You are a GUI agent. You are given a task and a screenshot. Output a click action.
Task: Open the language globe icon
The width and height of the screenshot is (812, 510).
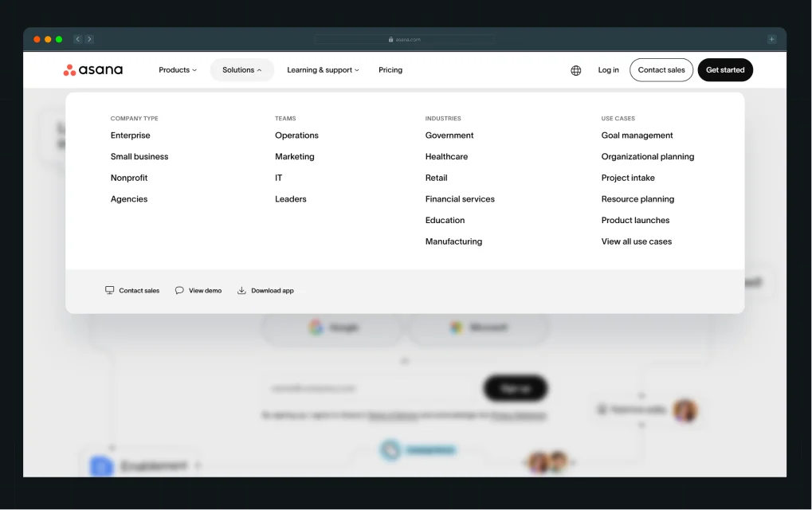[576, 70]
